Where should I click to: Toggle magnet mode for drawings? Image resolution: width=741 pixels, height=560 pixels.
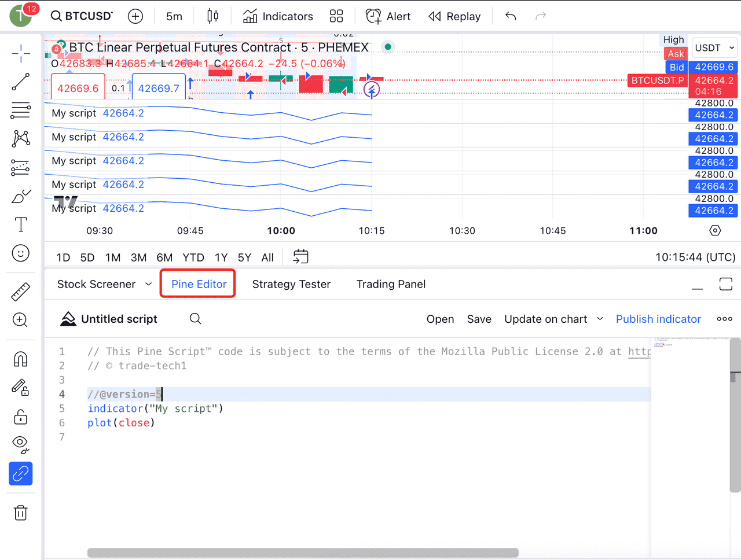[21, 359]
